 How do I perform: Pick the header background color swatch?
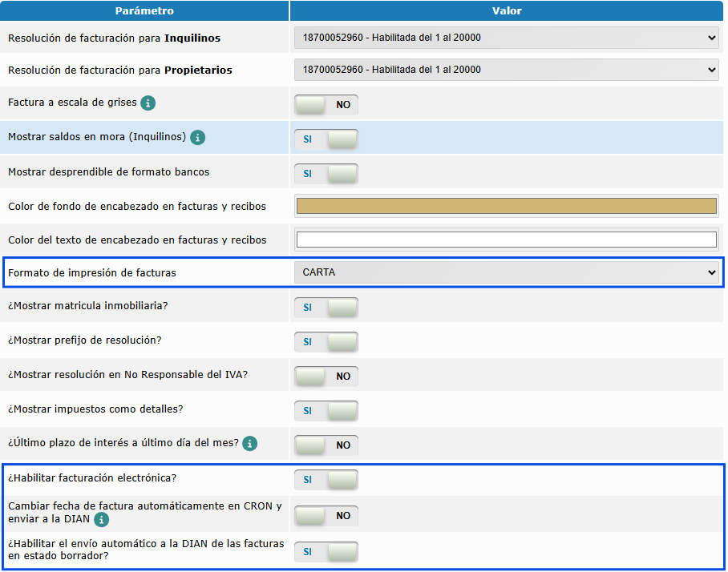point(506,206)
